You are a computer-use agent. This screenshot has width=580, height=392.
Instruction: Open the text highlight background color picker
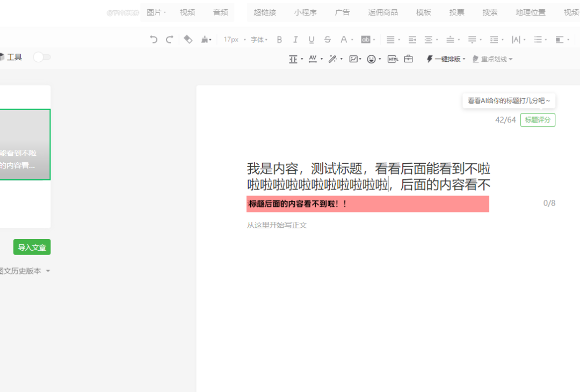coord(366,39)
